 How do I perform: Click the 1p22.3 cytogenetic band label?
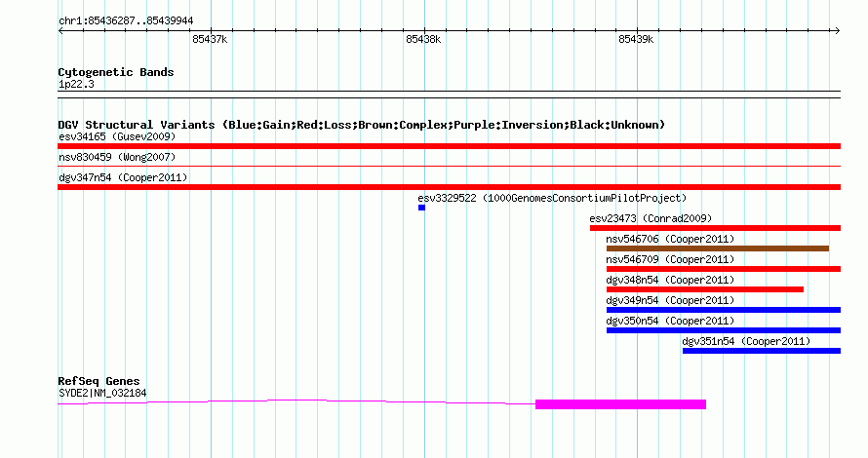click(76, 84)
